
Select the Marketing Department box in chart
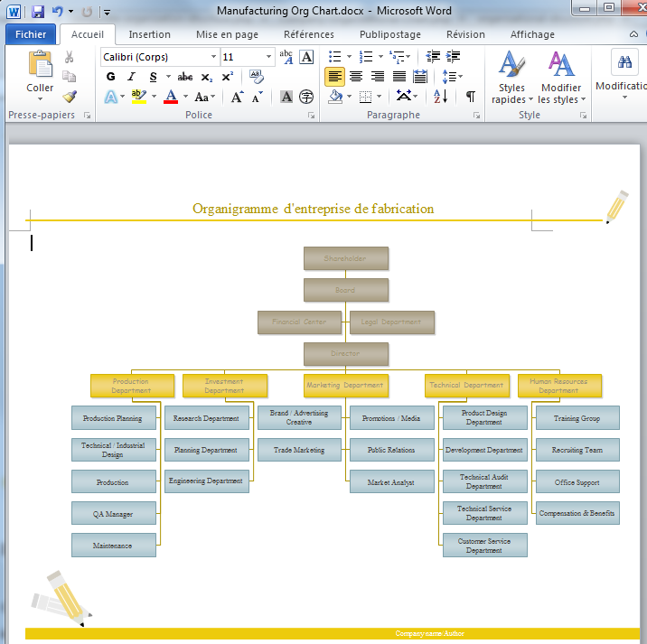click(x=345, y=385)
